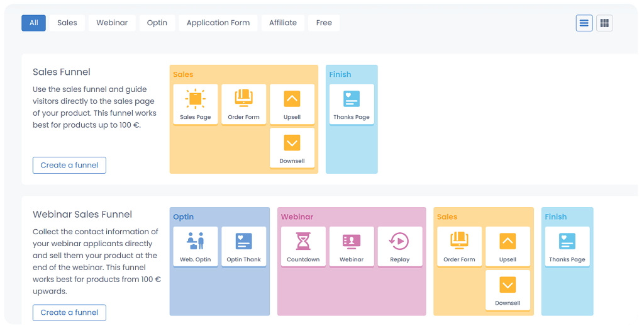Switch to grid view layout
This screenshot has width=644, height=328.
pos(604,23)
